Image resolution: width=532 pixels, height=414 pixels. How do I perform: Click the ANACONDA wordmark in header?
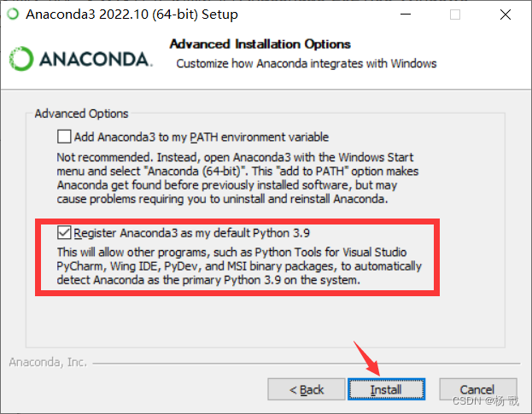(x=96, y=60)
